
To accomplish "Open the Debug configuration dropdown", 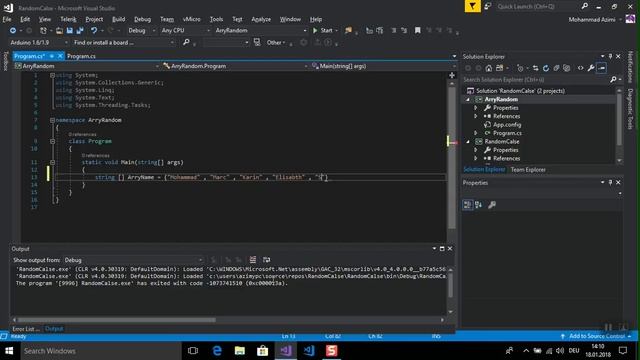I will pos(141,31).
